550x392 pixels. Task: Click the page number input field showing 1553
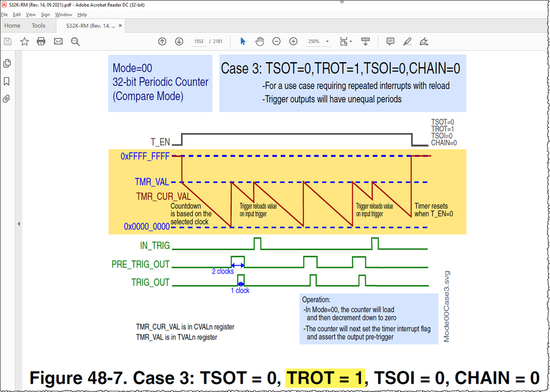[x=199, y=41]
